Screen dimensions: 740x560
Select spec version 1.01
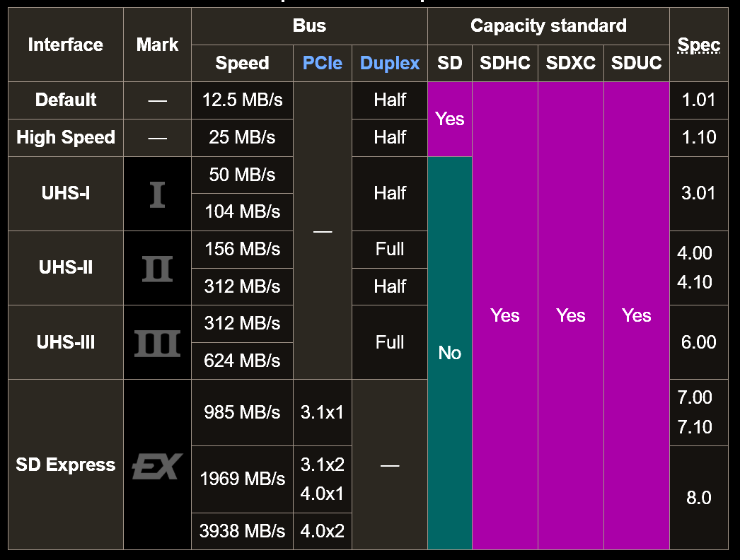click(x=698, y=100)
